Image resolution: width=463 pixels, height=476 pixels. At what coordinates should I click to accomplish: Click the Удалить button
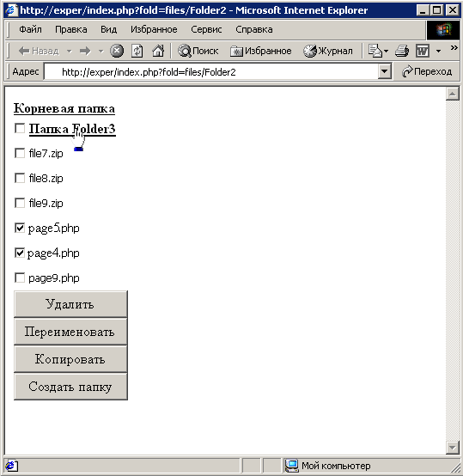[x=70, y=304]
